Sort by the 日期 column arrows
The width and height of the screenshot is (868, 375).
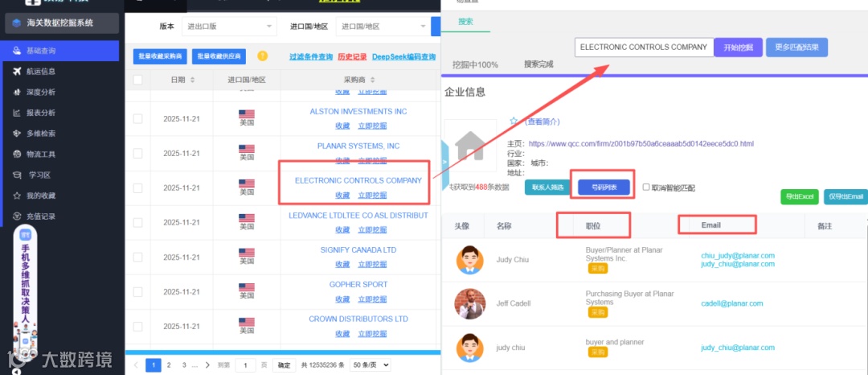193,80
